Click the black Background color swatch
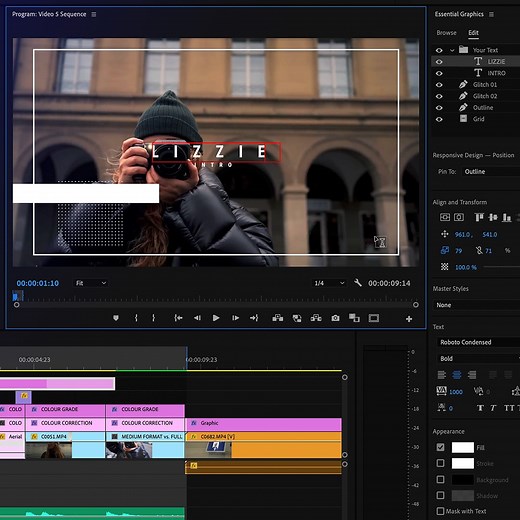Image resolution: width=520 pixels, height=520 pixels. click(463, 479)
